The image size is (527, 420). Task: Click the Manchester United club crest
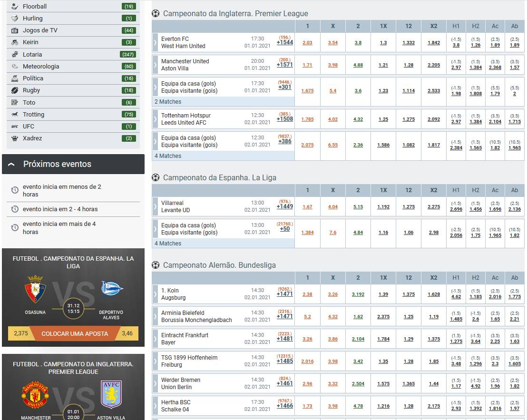[35, 395]
